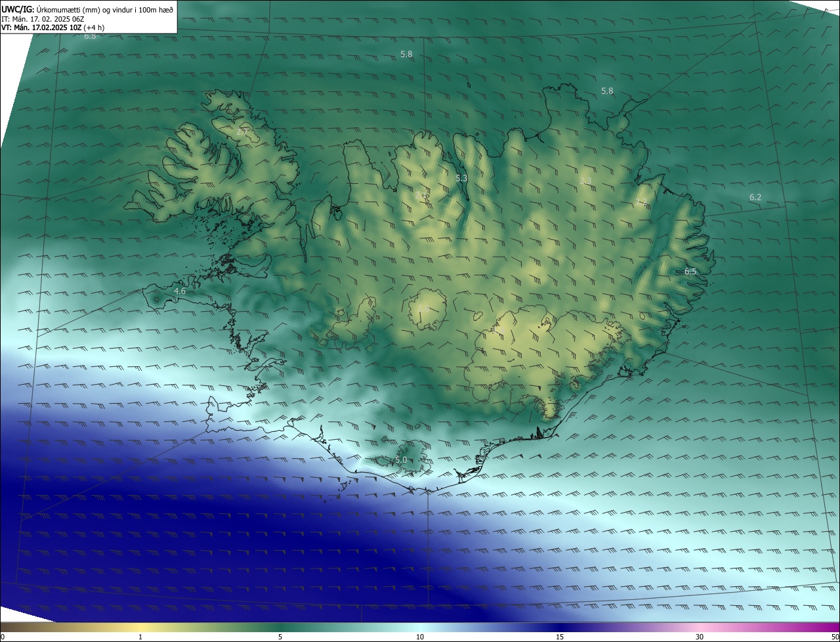This screenshot has width=840, height=642.
Task: Click the 2.7 value label in the Westfjords
Action: [242, 132]
